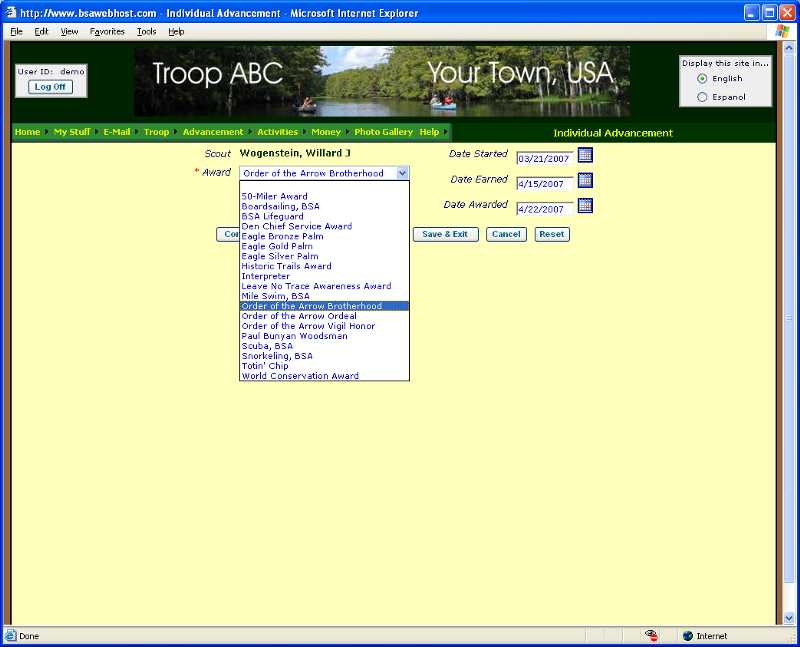Open the View menu
The height and width of the screenshot is (647, 800).
[69, 32]
